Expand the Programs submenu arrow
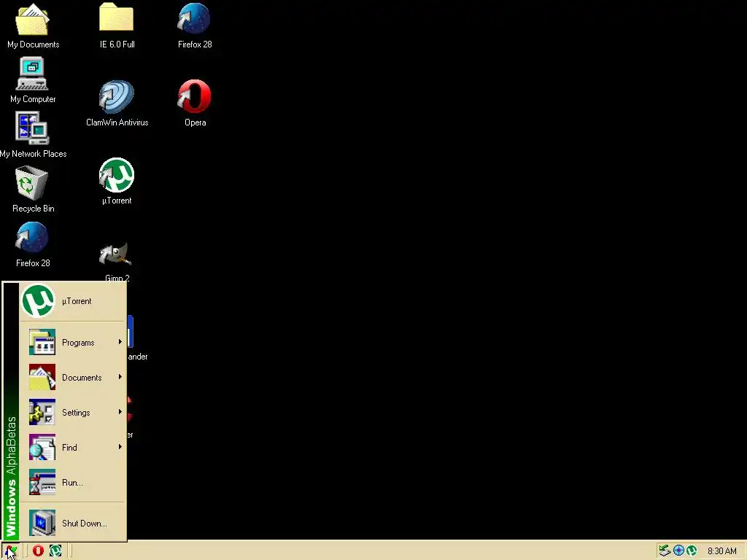This screenshot has height=560, width=747. pos(120,342)
